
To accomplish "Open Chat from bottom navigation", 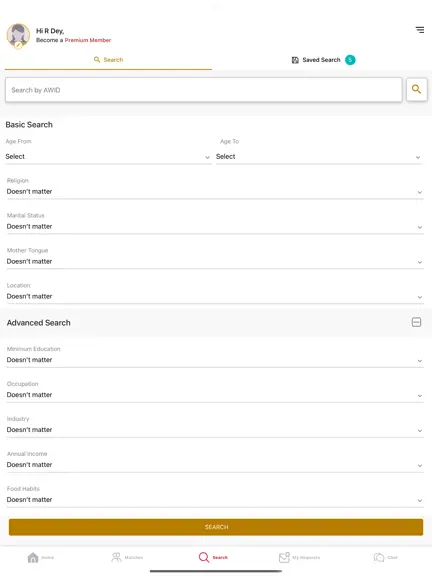I will click(385, 557).
